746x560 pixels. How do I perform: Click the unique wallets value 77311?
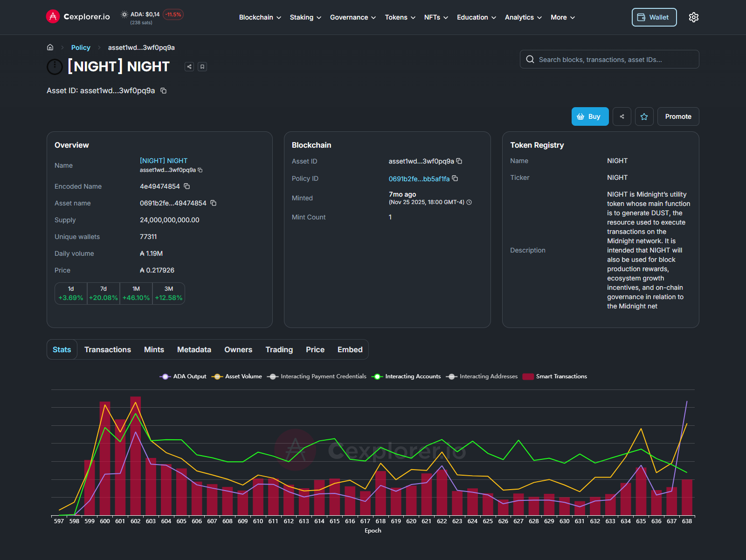coord(148,237)
